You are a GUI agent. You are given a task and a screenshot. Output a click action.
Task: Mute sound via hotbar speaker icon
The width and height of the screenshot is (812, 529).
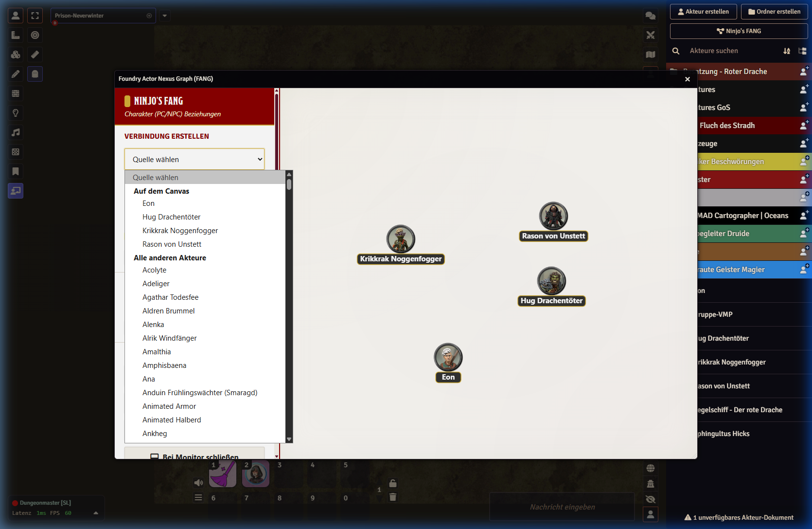pyautogui.click(x=198, y=483)
